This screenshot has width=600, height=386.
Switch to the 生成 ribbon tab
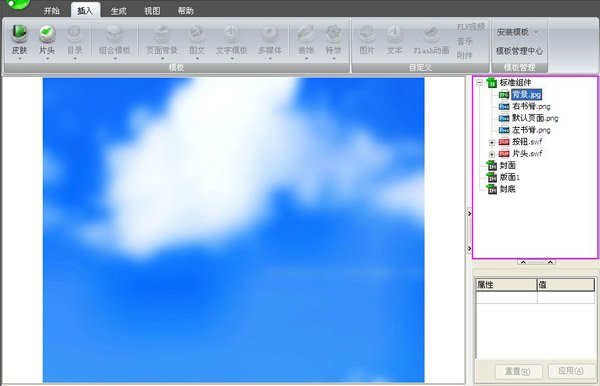point(118,11)
